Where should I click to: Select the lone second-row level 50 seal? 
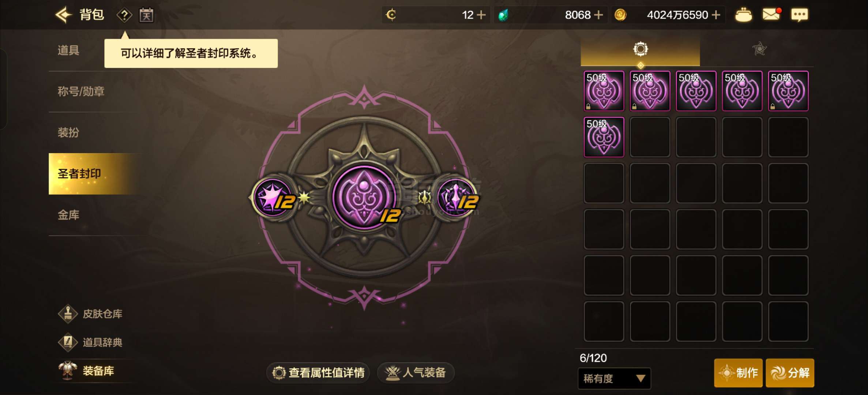click(604, 137)
